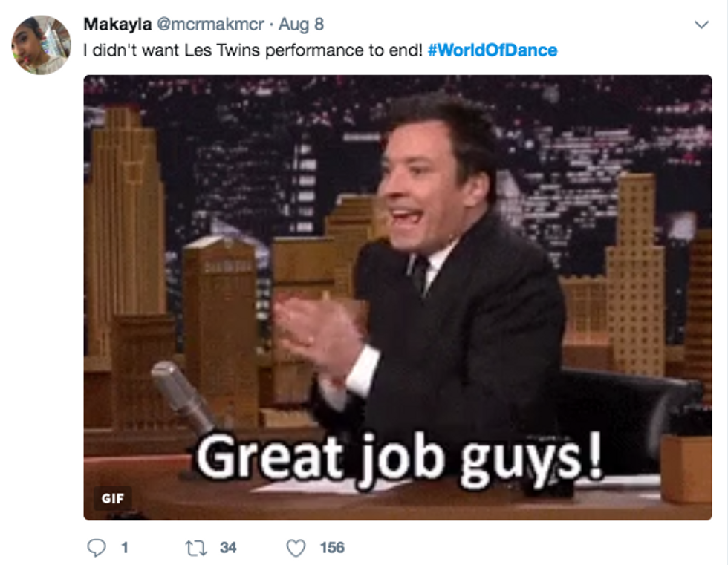This screenshot has height=565, width=728.
Task: Click the like count 156
Action: [332, 548]
